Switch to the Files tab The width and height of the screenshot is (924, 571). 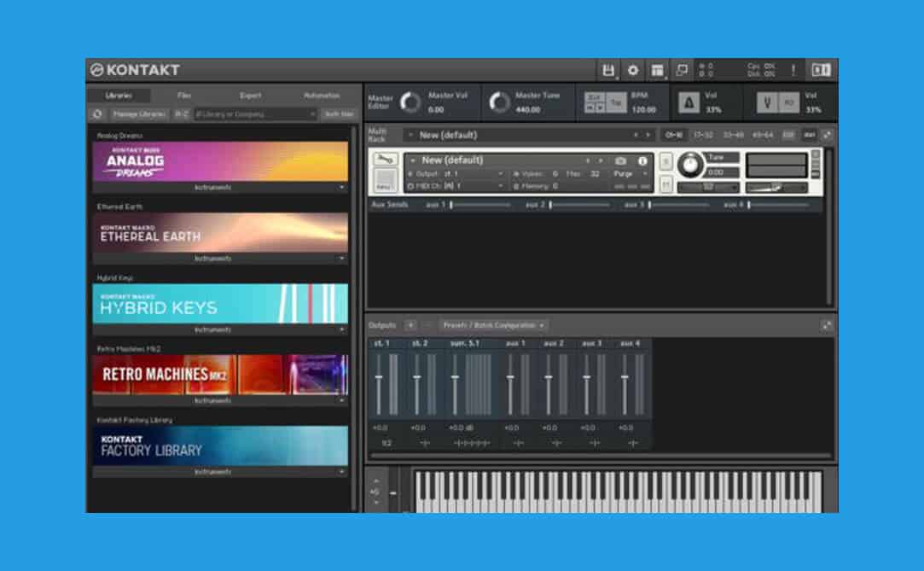pos(184,96)
